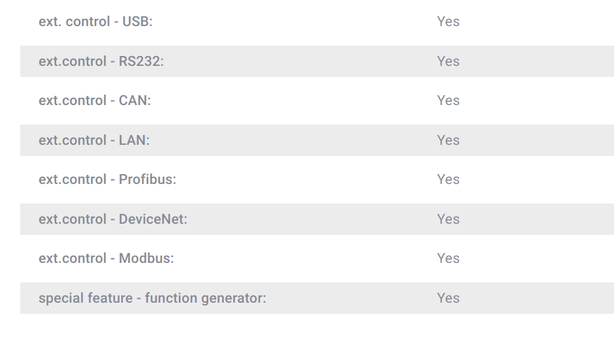Click the word DeviceNet in the table
This screenshot has height=364, width=614.
pos(152,219)
